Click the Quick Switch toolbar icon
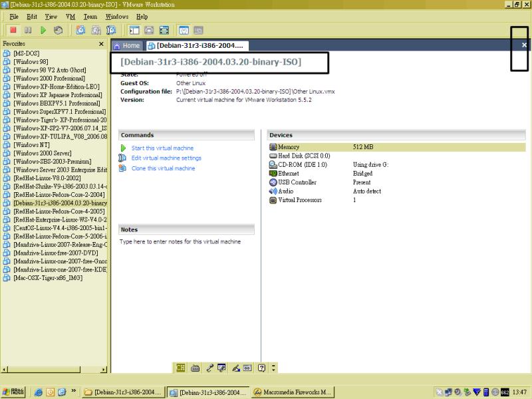Viewport: 532px width, 399px height. click(149, 30)
